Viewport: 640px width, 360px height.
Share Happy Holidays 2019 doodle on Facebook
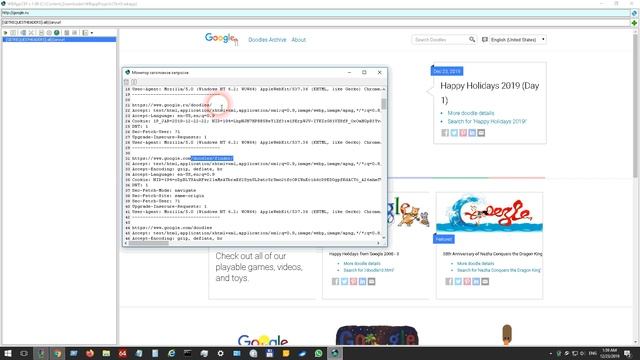[445, 133]
